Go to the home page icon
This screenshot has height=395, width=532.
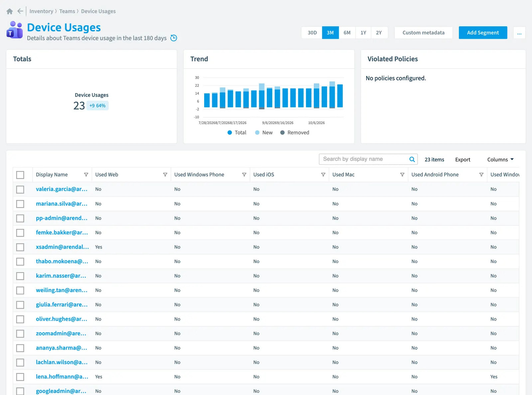pos(10,11)
